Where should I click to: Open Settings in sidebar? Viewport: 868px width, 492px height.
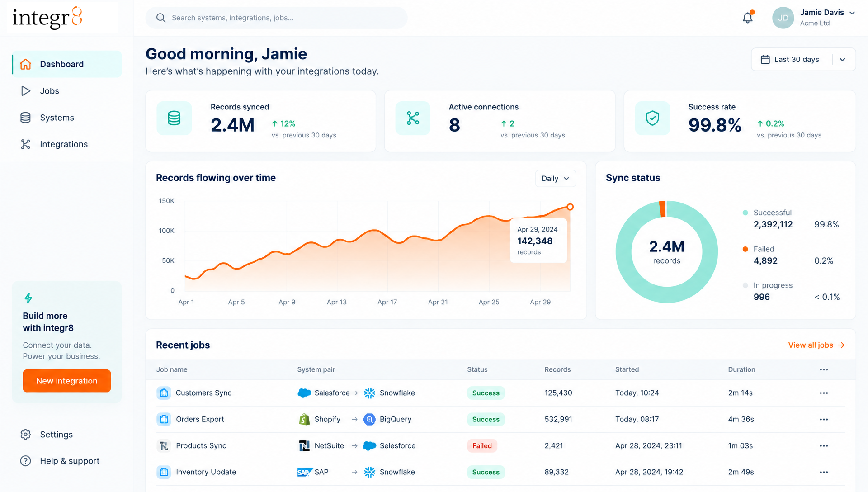(66, 435)
